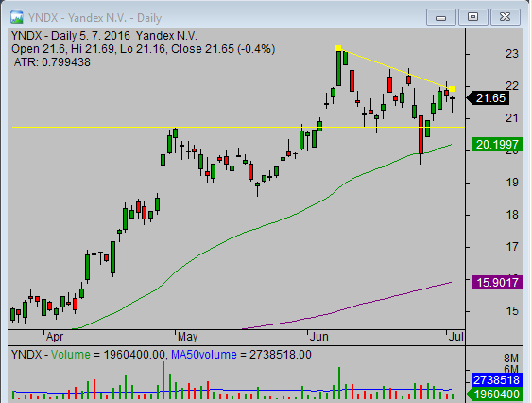Click the 'Jul' date axis label
532x403 pixels.
pyautogui.click(x=456, y=337)
